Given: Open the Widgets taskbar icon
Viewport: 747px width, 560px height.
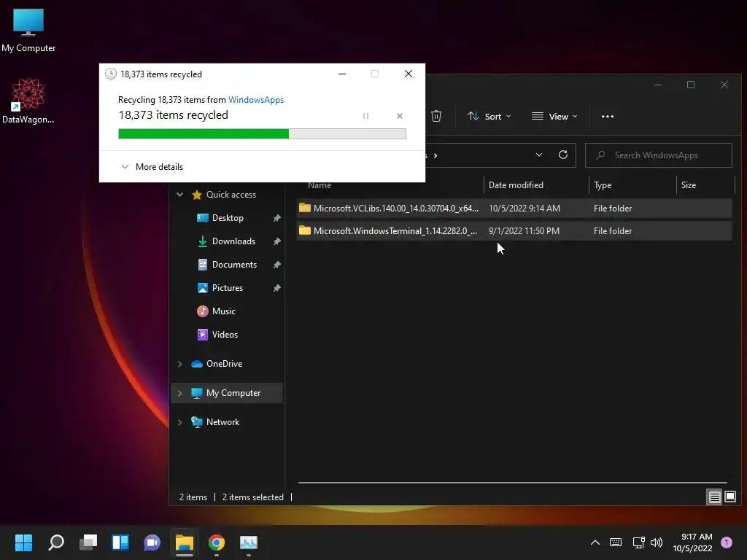Looking at the screenshot, I should pyautogui.click(x=120, y=542).
